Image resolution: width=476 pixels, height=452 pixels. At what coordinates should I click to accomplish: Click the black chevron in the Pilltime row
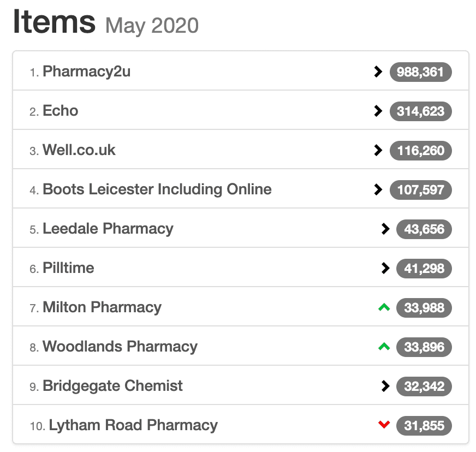[x=385, y=269]
